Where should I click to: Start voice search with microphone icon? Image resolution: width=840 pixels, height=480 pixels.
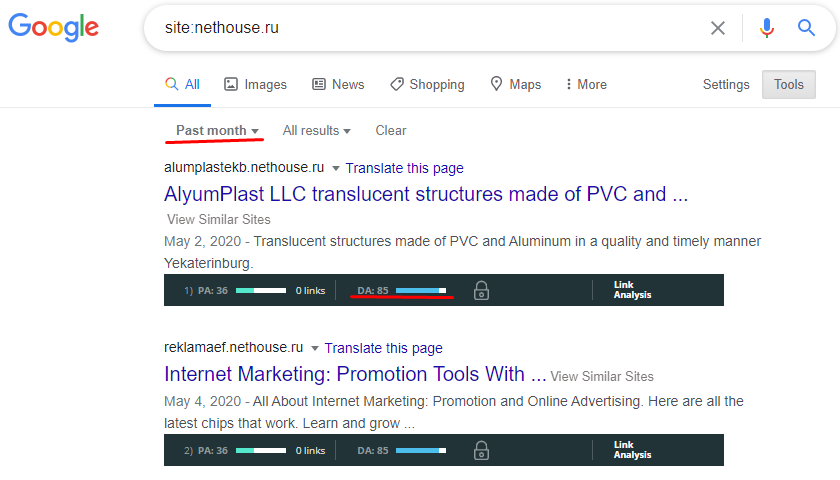[767, 28]
